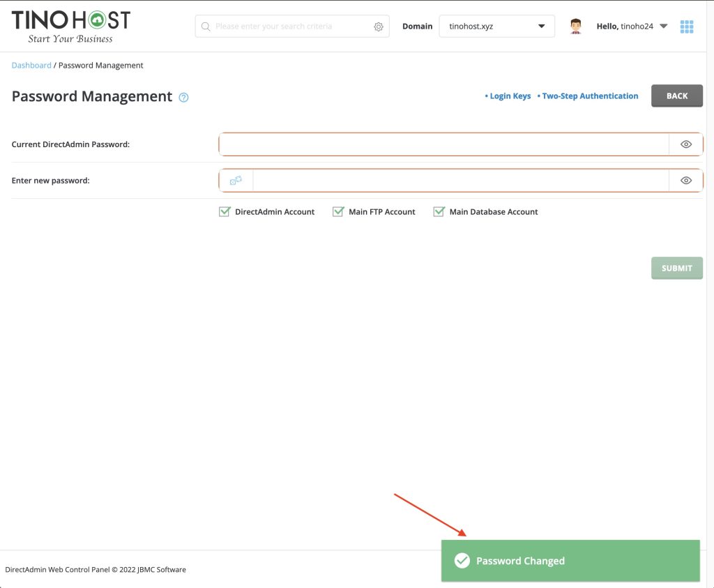Go to Dashboard breadcrumb link
Viewport: 714px width, 588px height.
[31, 65]
